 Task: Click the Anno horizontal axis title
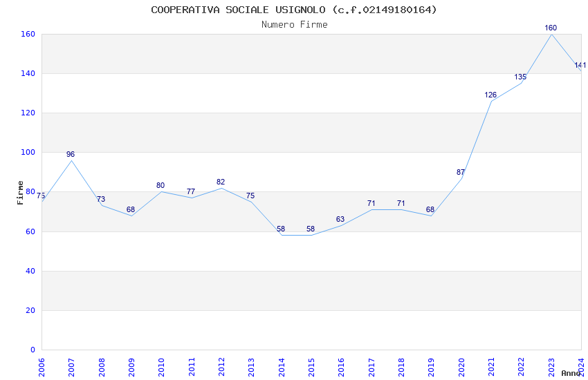[571, 373]
